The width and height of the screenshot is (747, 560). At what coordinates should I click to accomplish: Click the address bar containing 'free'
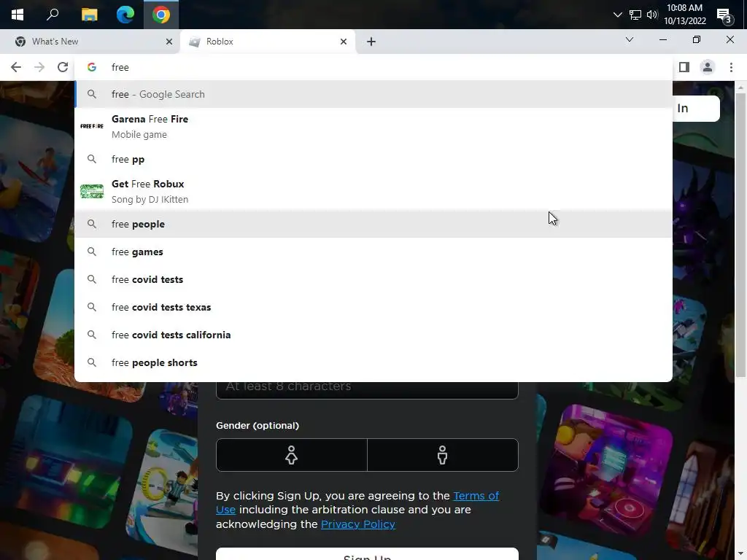(x=373, y=67)
